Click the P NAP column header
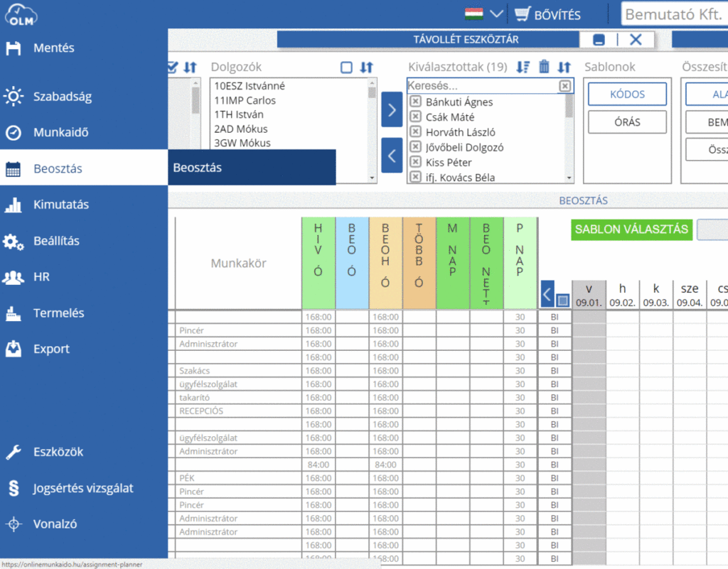The height and width of the screenshot is (569, 728). pos(520,263)
